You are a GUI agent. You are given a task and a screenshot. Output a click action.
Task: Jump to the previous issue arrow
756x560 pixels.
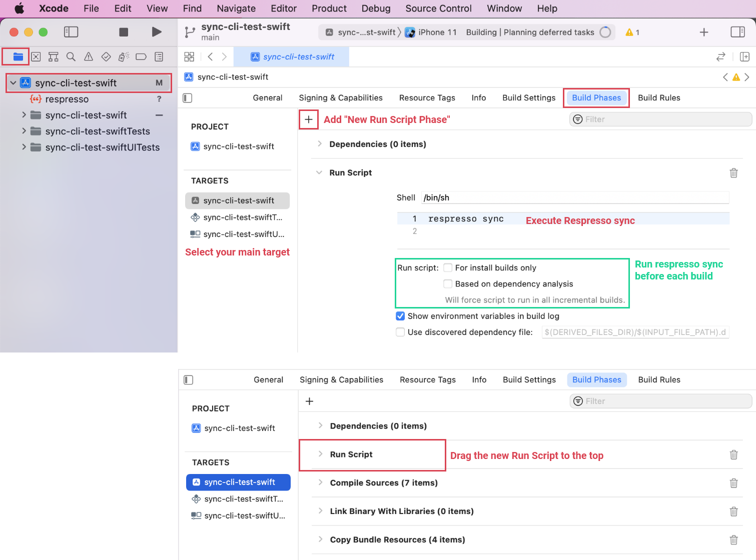tap(725, 77)
